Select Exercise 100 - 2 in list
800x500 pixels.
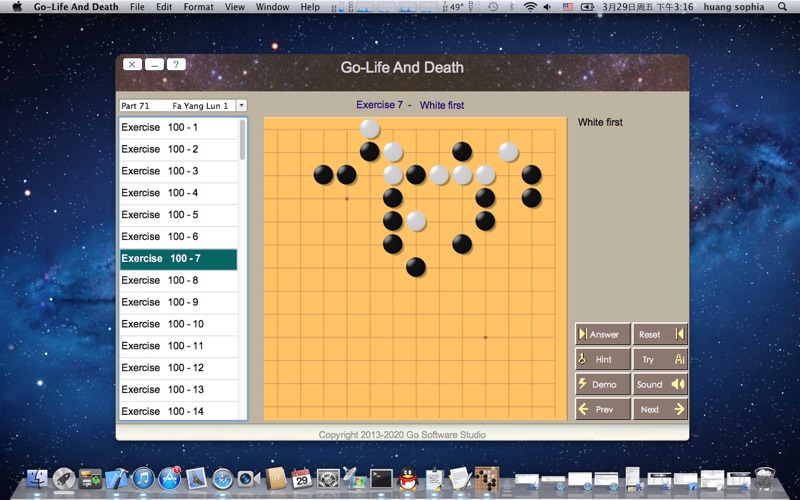point(179,149)
